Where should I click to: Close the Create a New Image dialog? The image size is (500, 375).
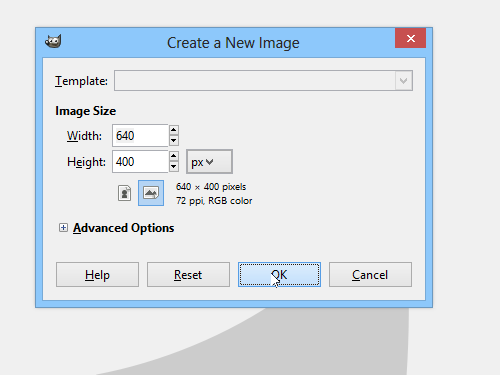(410, 38)
